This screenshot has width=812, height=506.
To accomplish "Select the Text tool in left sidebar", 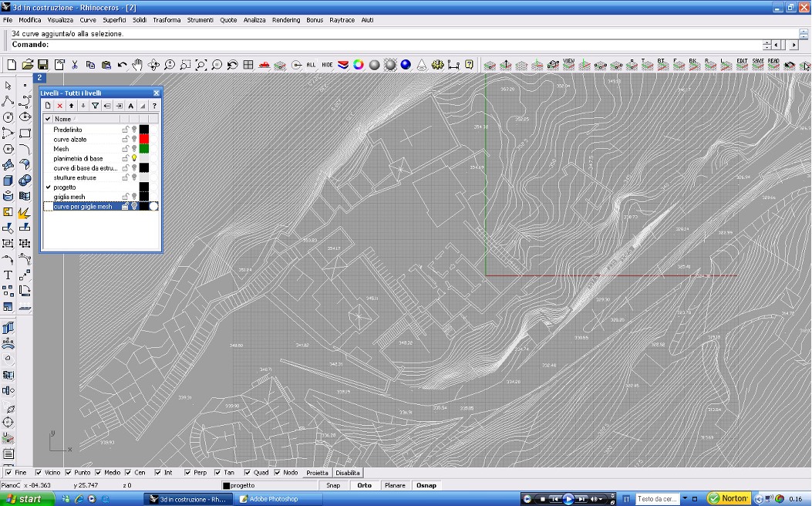I will (x=8, y=275).
